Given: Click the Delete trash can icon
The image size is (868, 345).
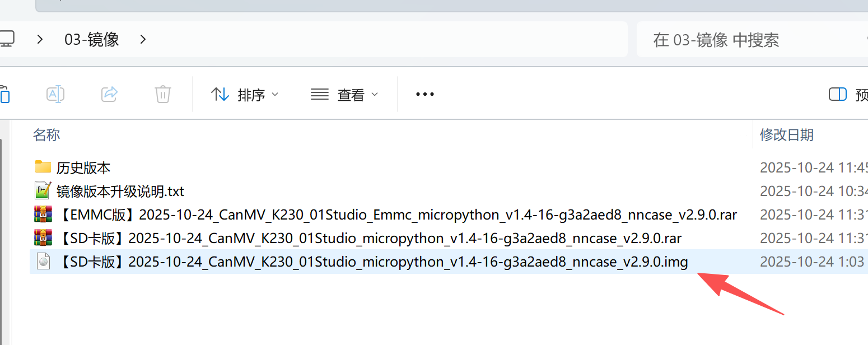Looking at the screenshot, I should 162,94.
